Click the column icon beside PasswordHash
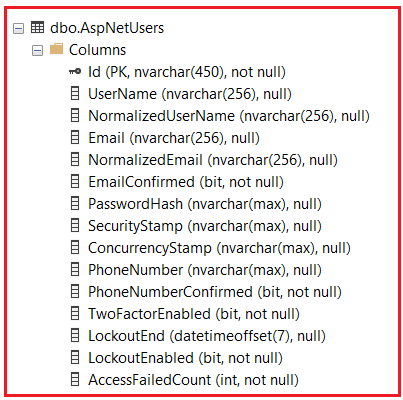The height and width of the screenshot is (400, 403). click(x=75, y=203)
